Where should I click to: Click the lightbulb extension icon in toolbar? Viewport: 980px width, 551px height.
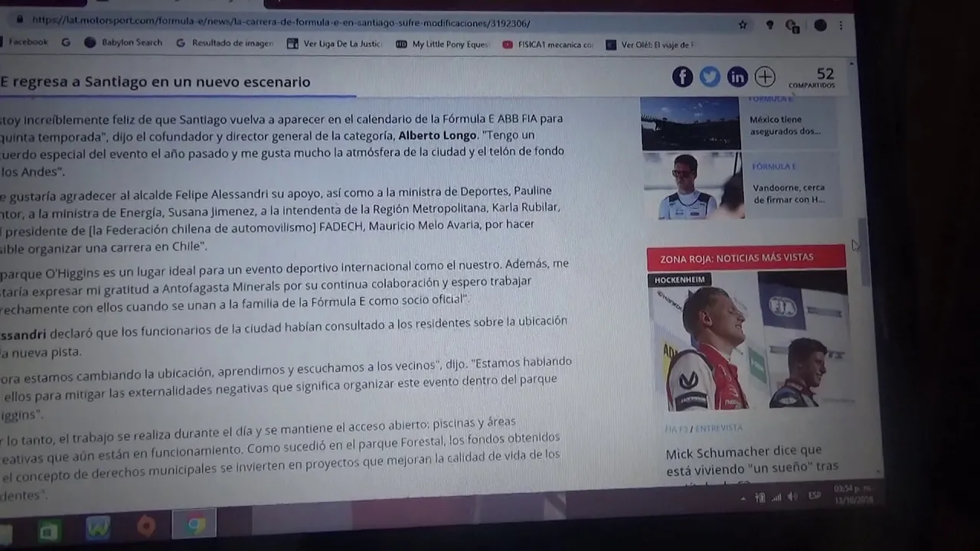[769, 25]
